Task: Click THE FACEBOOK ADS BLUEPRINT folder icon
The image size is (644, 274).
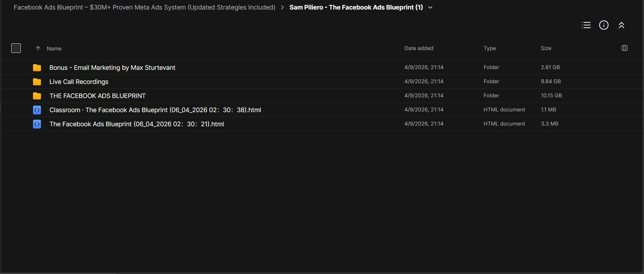Action: tap(37, 96)
